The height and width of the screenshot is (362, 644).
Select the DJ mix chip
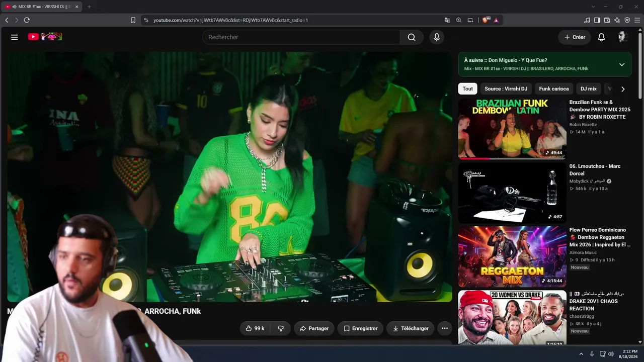point(589,89)
